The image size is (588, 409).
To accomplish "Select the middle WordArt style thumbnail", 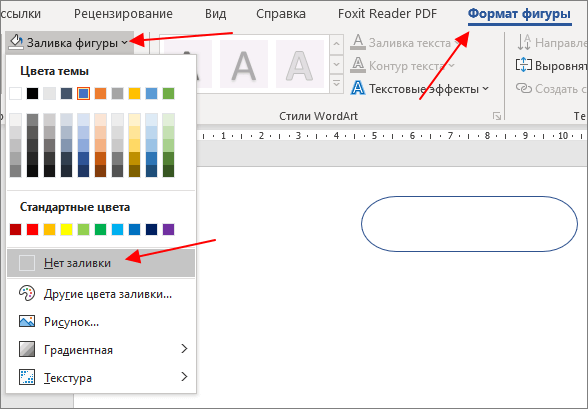I will click(244, 64).
